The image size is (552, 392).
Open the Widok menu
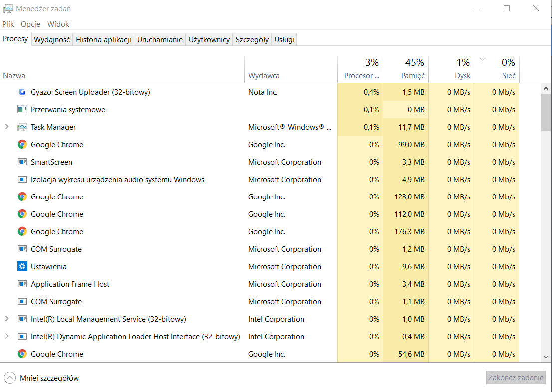point(58,24)
